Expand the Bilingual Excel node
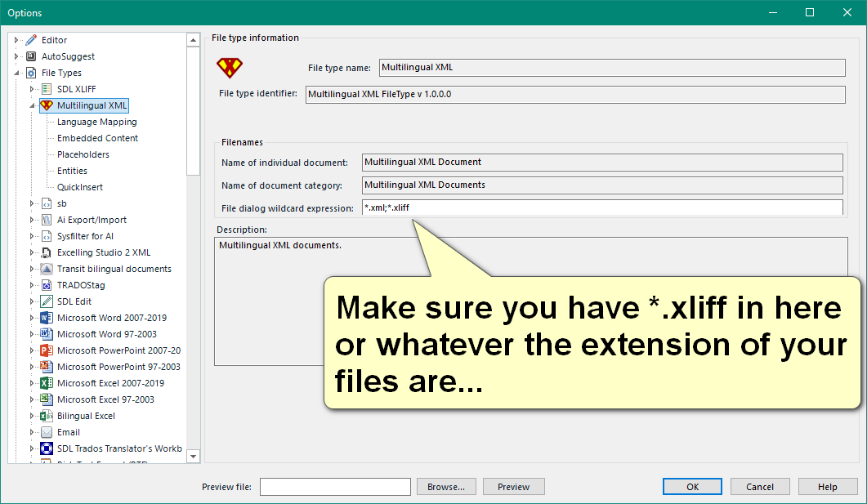This screenshot has width=867, height=504. tap(32, 416)
